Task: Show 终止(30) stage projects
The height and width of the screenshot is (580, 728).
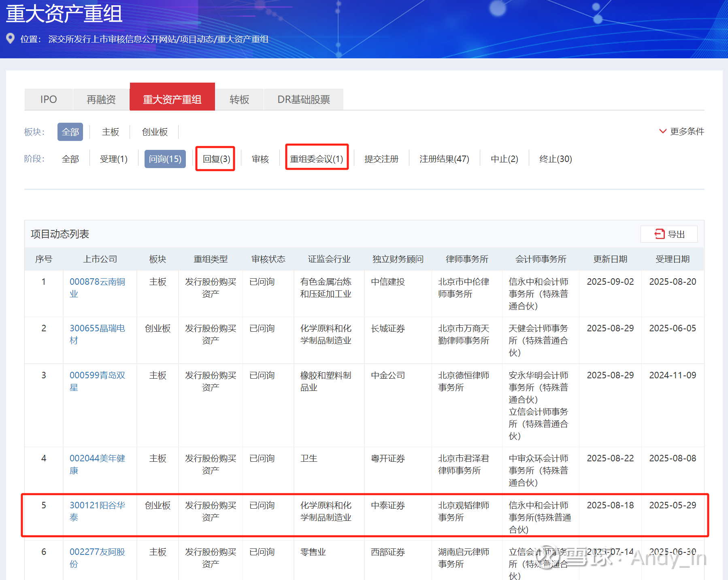Action: (555, 159)
